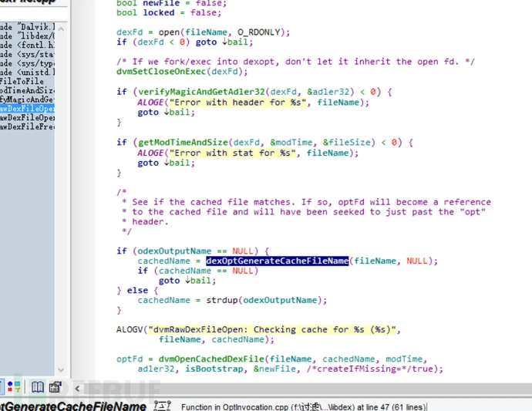Click the relation graph icon beside the context title
The image size is (532, 411).
pyautogui.click(x=162, y=406)
